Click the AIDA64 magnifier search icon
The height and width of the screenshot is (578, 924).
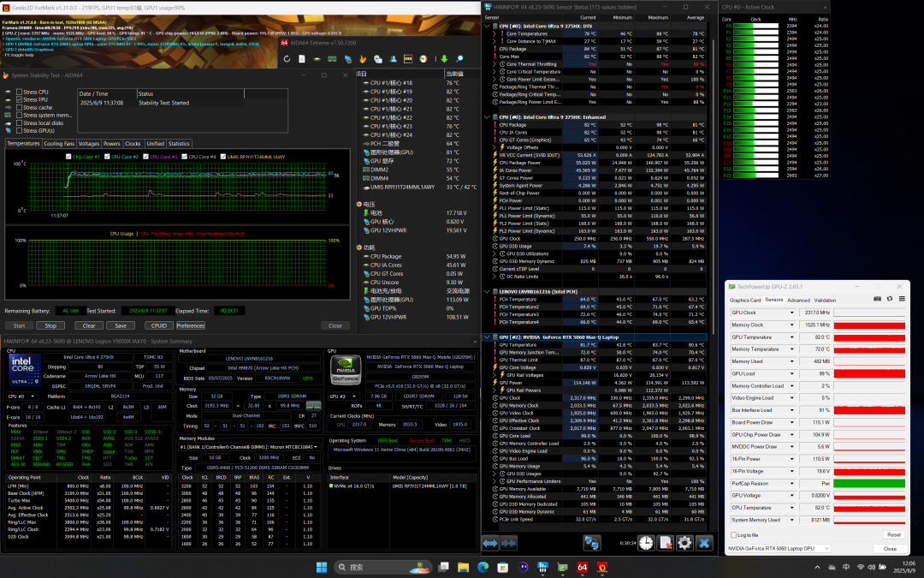click(x=459, y=59)
